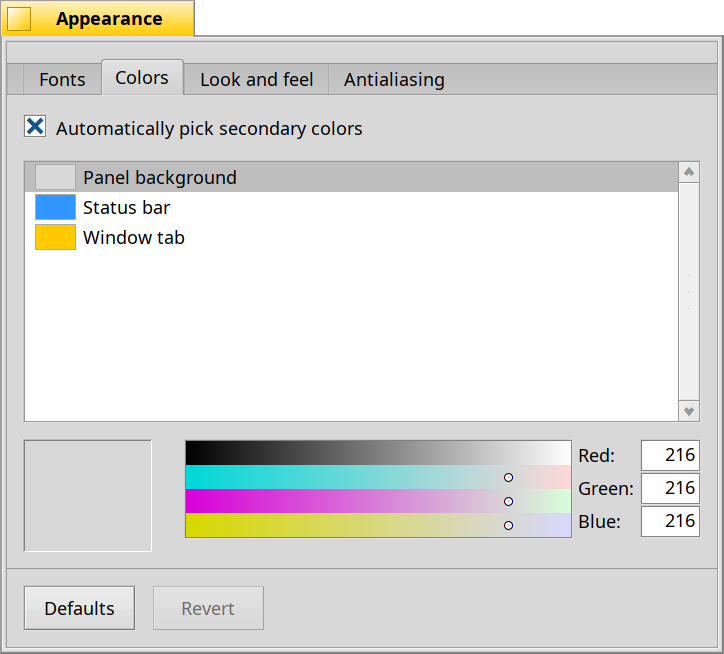Viewport: 724px width, 654px height.
Task: Toggle Automatically pick secondary colors checkbox
Action: (x=35, y=127)
